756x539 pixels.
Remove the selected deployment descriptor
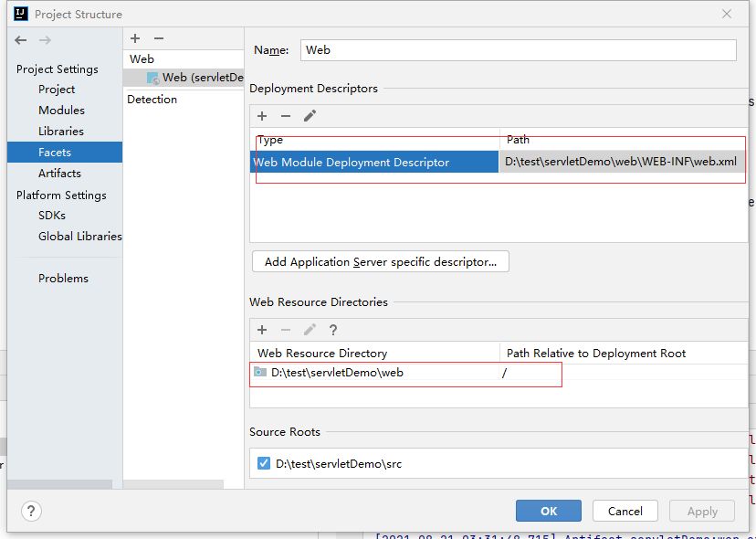point(286,116)
